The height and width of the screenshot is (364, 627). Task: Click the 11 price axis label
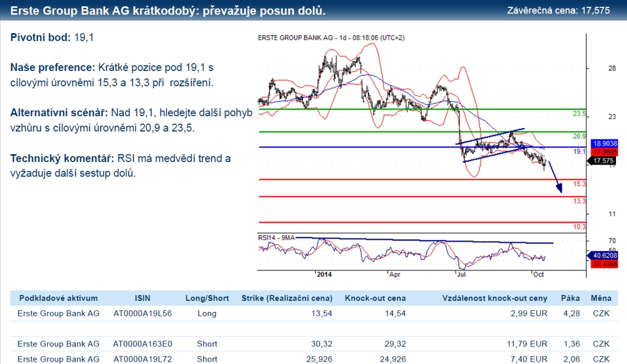(x=612, y=214)
